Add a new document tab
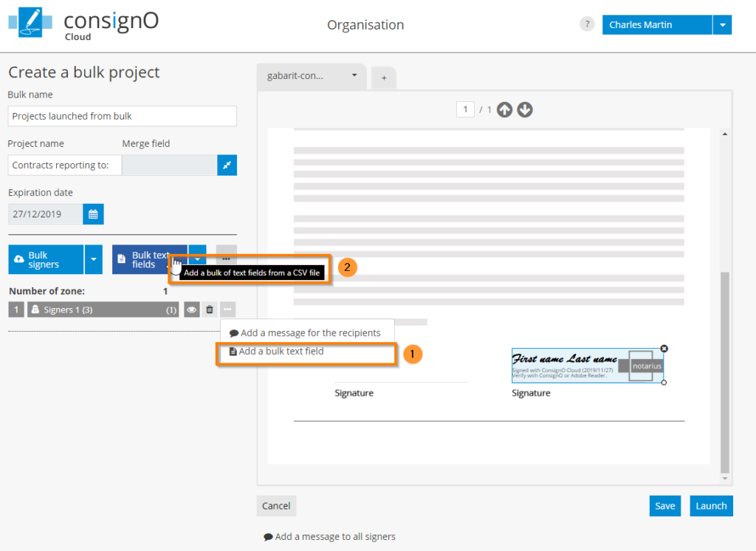 (x=384, y=78)
